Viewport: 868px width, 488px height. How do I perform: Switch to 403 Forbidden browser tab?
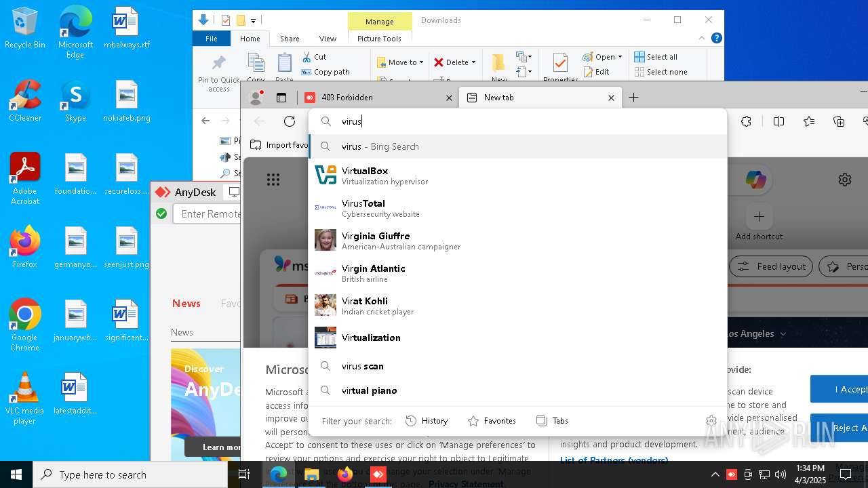(377, 98)
